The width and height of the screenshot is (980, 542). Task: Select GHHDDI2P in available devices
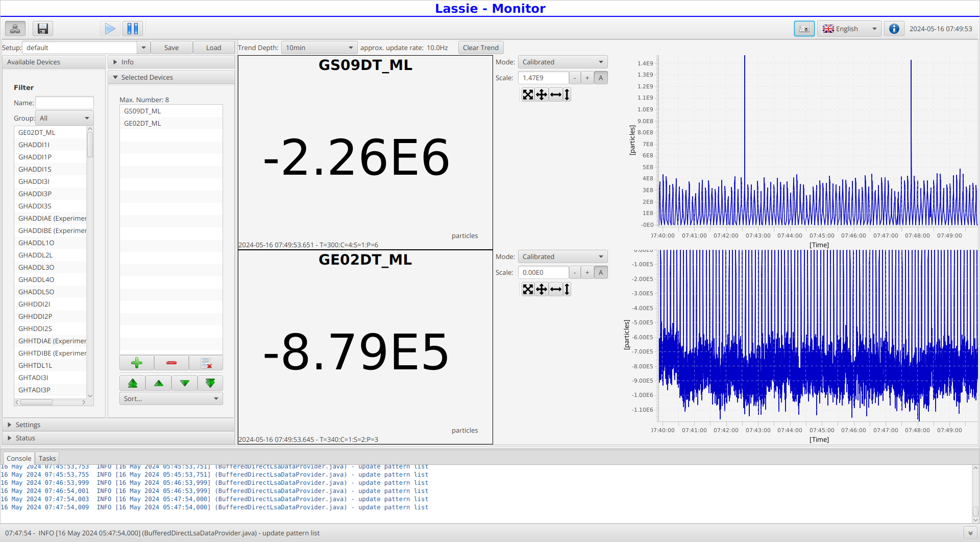tap(51, 316)
